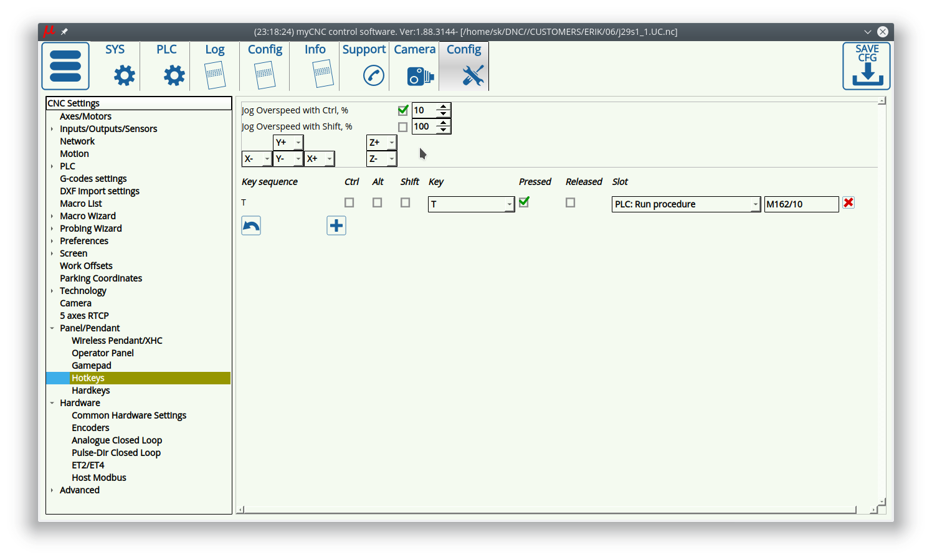Expand the Macro Wizard tree node
932x560 pixels.
(52, 216)
